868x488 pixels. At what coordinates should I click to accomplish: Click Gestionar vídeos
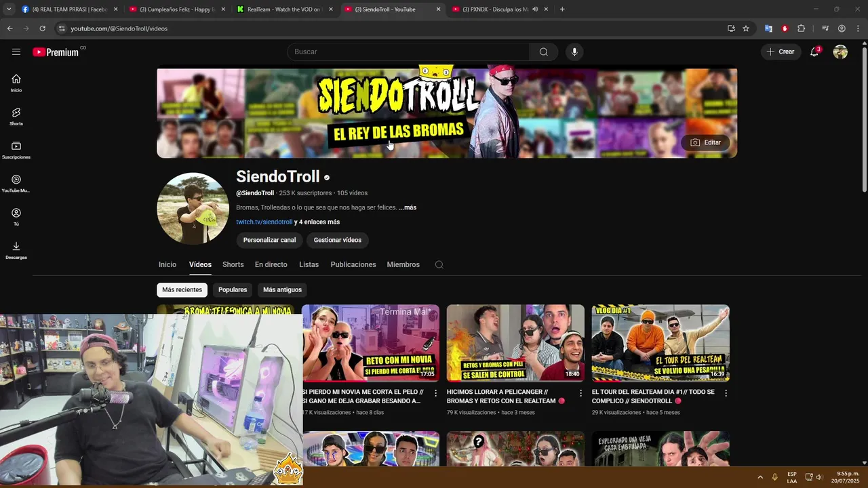pos(338,240)
